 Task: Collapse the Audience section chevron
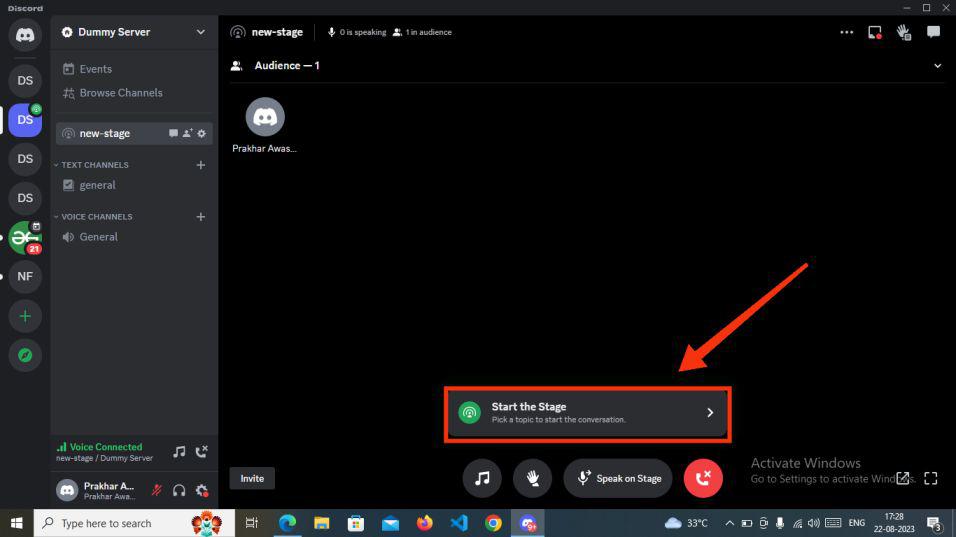click(937, 66)
